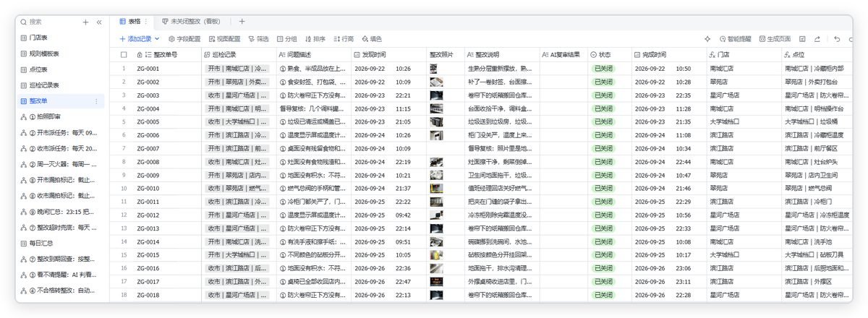Click the plus icon beside sidebar search
This screenshot has width=868, height=318.
(x=85, y=22)
